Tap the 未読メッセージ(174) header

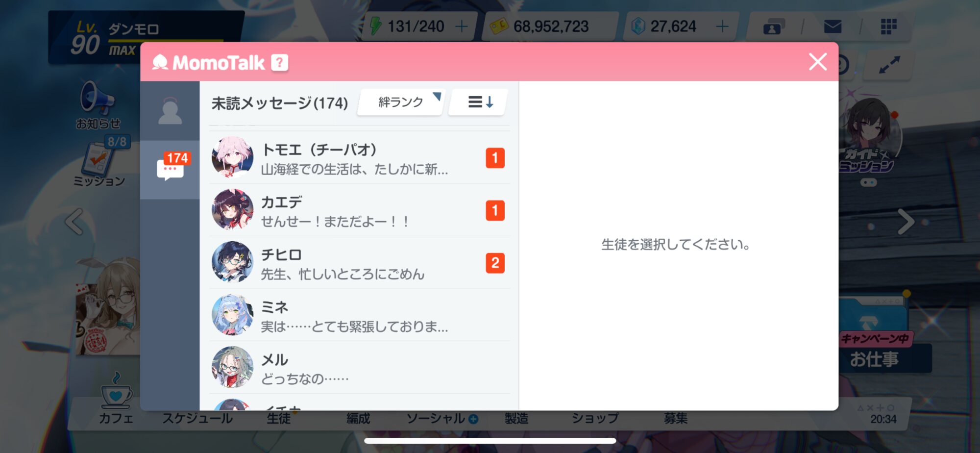tap(280, 103)
